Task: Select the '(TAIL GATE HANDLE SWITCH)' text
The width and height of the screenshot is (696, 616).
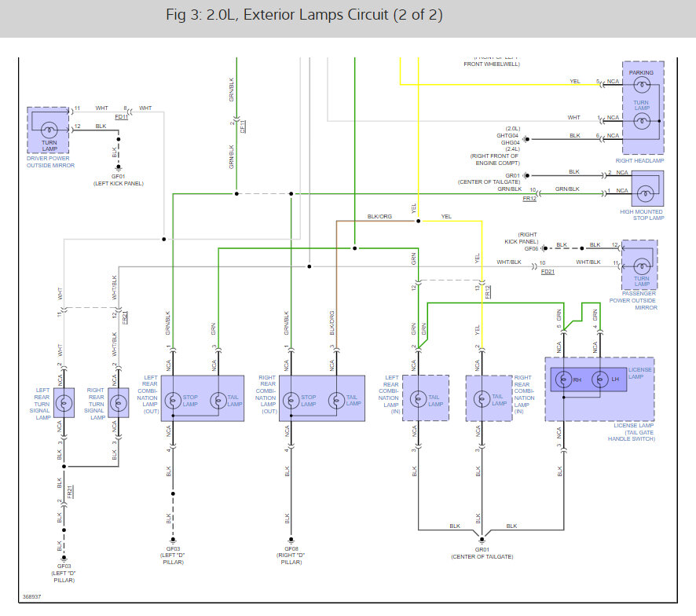Action: tap(632, 436)
